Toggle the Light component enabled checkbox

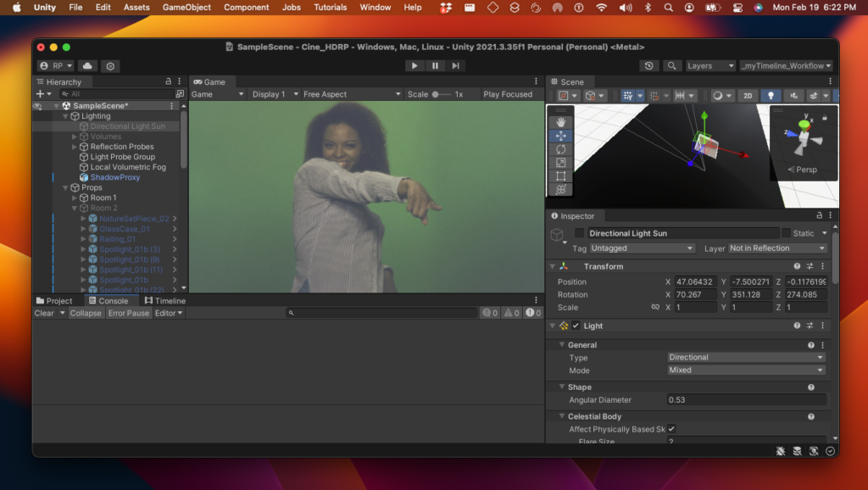(576, 326)
